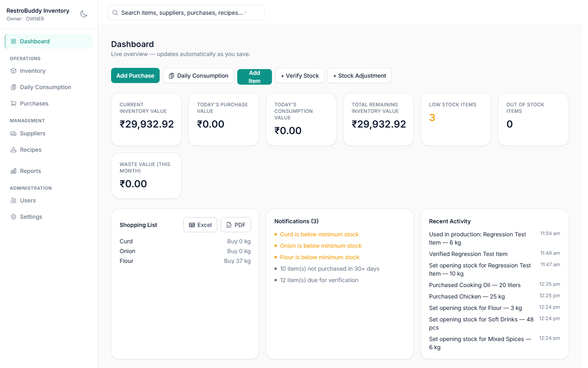
Task: Click the Settings gear icon
Action: click(x=13, y=217)
